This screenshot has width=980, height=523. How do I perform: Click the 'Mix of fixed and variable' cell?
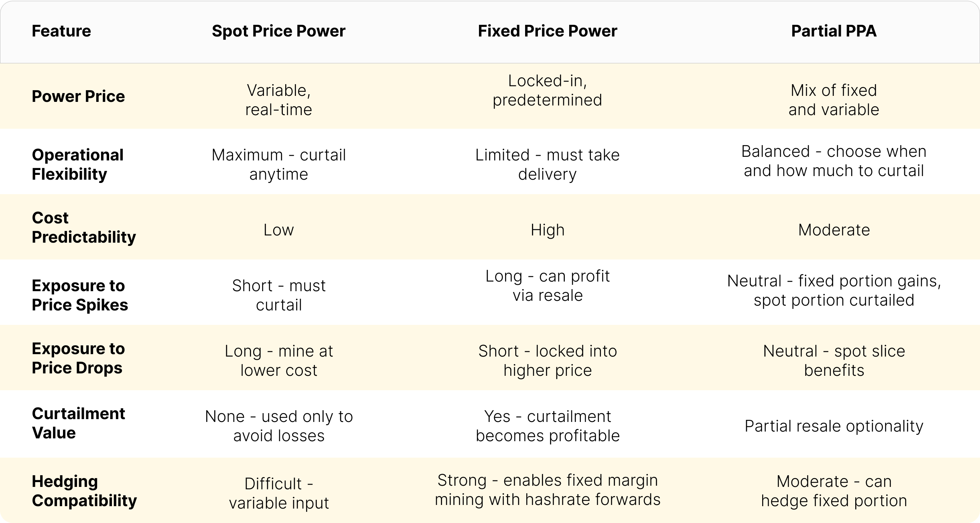click(x=834, y=100)
